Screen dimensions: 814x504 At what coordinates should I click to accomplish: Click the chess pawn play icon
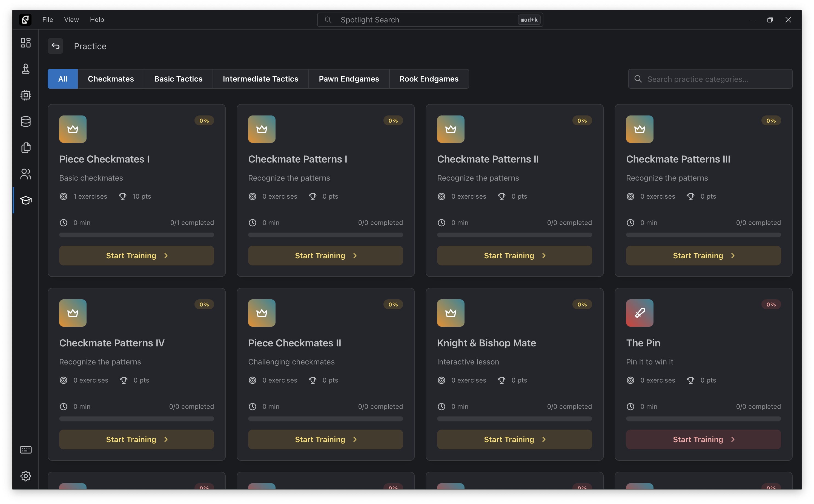pyautogui.click(x=26, y=69)
